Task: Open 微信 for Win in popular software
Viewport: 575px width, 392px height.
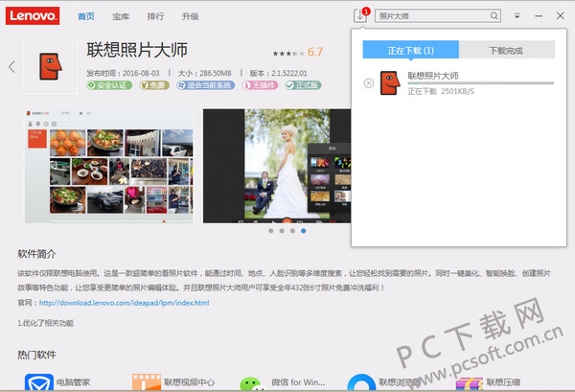Action: coord(283,382)
